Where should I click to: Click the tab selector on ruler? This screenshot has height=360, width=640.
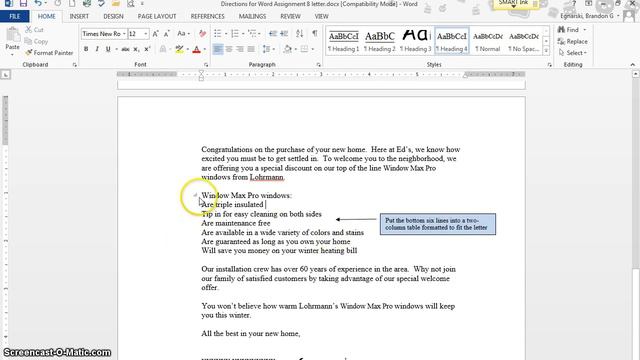coord(5,75)
